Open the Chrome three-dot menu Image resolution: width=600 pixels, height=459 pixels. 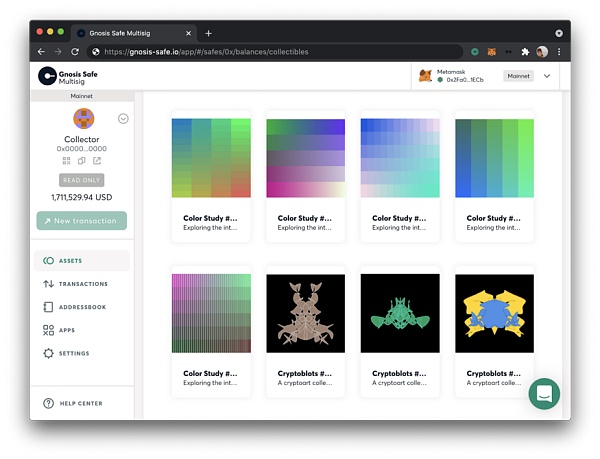[559, 51]
